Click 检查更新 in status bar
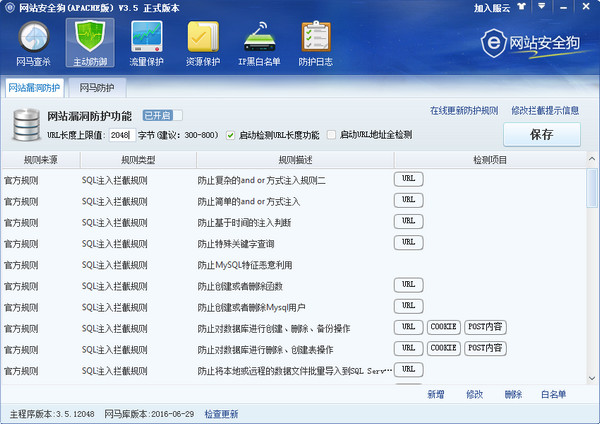 pos(221,414)
